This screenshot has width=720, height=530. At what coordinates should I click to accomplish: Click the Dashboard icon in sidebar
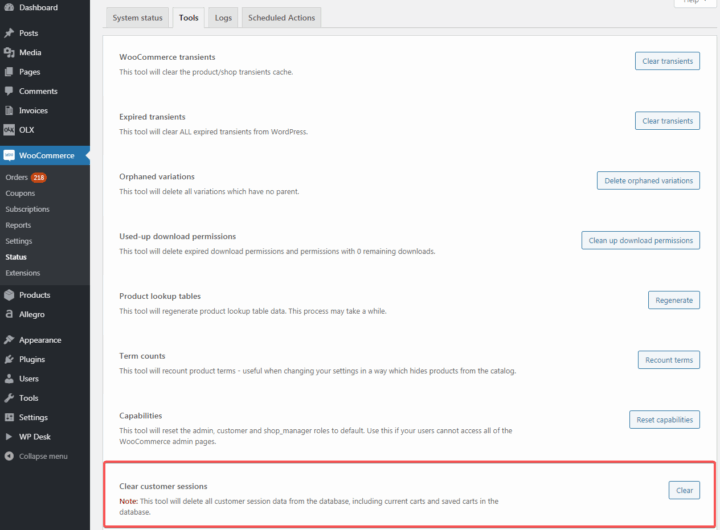pos(9,8)
